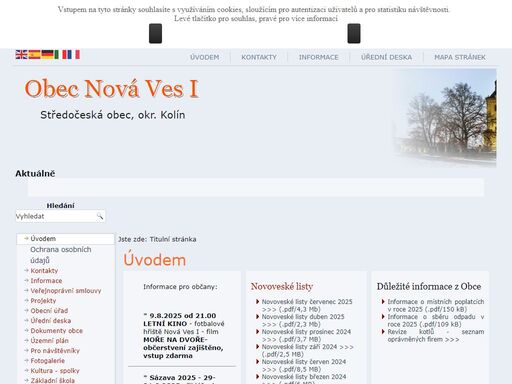Open Informace o místních poplatcích 2025 PDF
The width and height of the screenshot is (512, 384).
coord(436,305)
